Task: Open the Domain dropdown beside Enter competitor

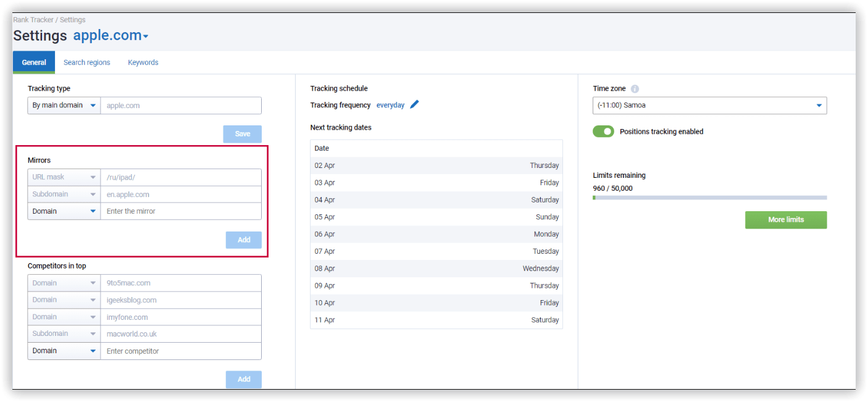Action: pos(64,351)
